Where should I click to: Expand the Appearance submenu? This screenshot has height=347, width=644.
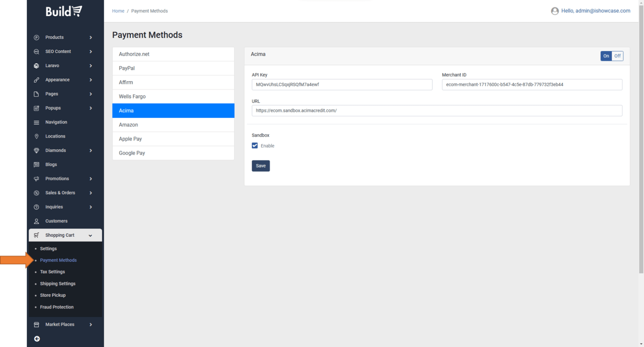pyautogui.click(x=91, y=80)
